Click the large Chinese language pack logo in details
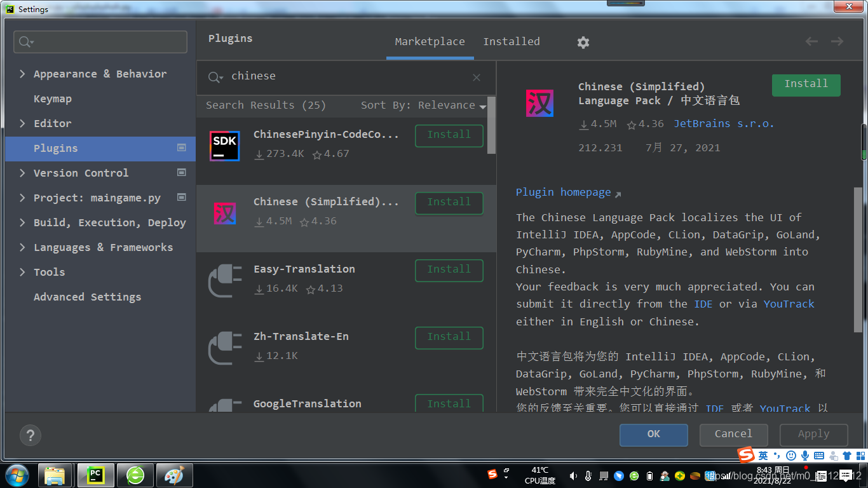The width and height of the screenshot is (868, 488). (539, 103)
